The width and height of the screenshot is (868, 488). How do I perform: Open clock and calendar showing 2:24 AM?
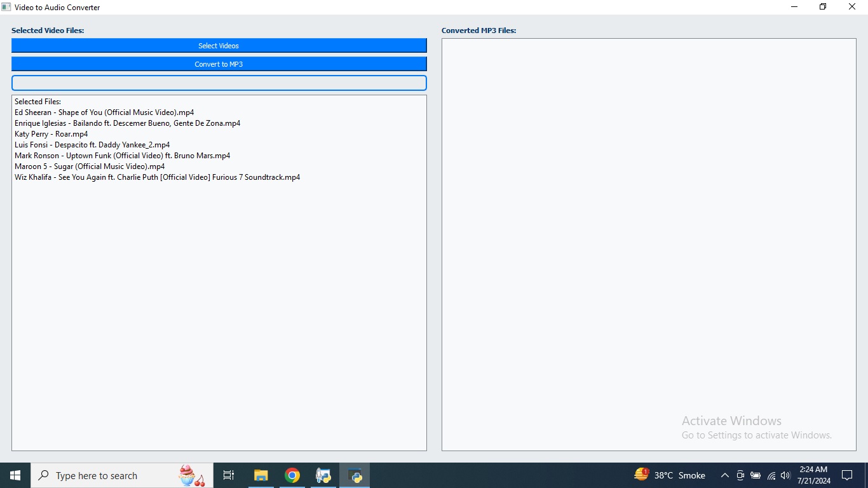tap(813, 475)
